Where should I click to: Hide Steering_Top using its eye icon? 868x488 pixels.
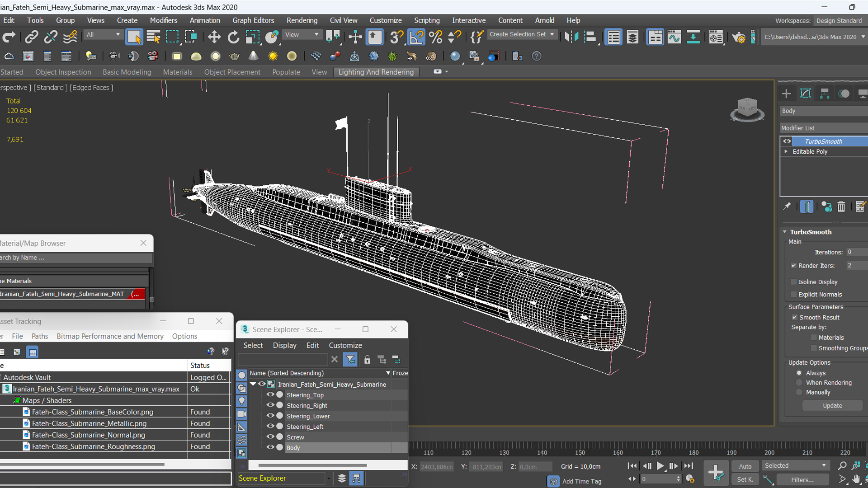tap(270, 394)
